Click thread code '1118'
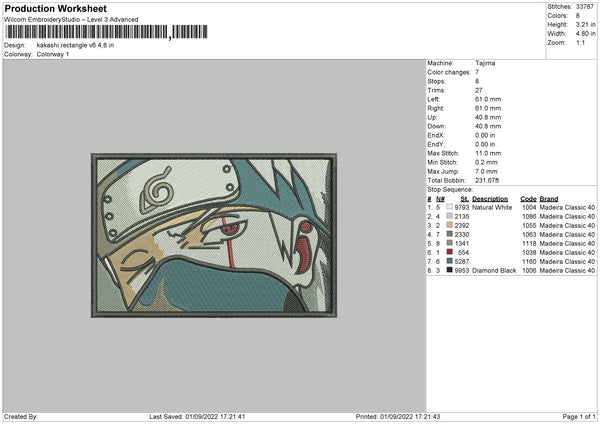 [529, 243]
